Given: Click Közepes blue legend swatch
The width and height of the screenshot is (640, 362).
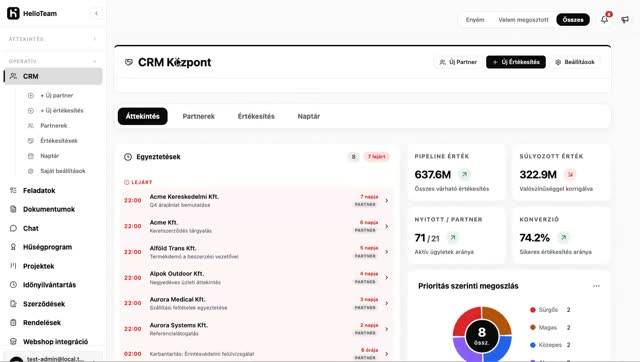Looking at the screenshot, I should pyautogui.click(x=533, y=345).
